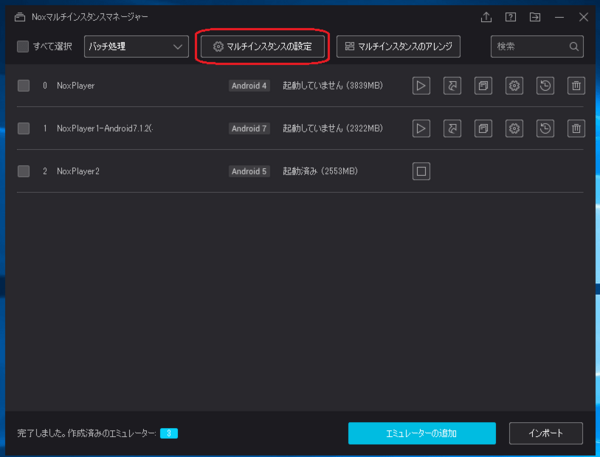600x457 pixels.
Task: Stop the running NoxPlayer2 instance
Action: (x=421, y=171)
